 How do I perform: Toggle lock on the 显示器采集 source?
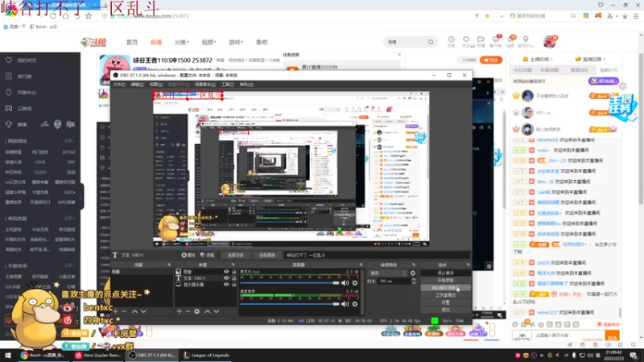click(x=234, y=285)
